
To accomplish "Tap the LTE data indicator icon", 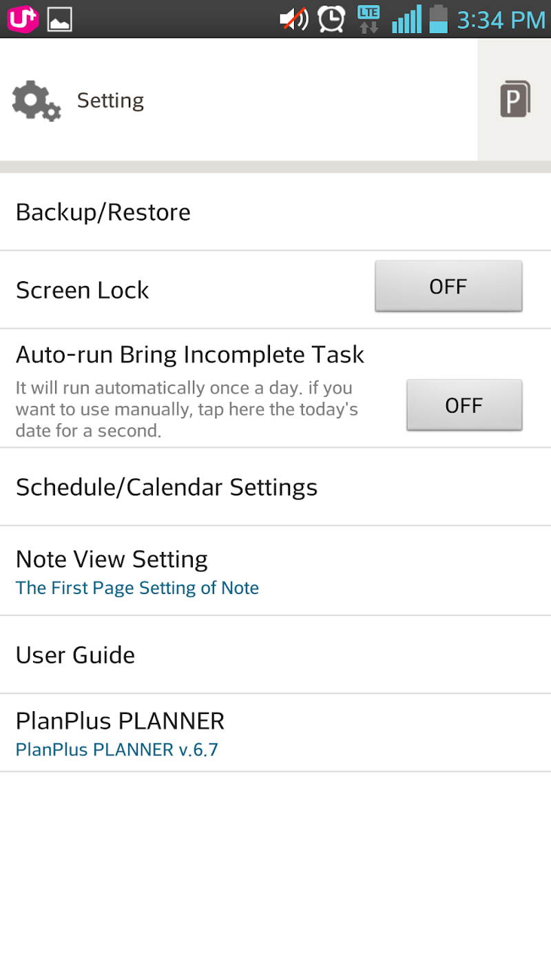I will pos(368,19).
